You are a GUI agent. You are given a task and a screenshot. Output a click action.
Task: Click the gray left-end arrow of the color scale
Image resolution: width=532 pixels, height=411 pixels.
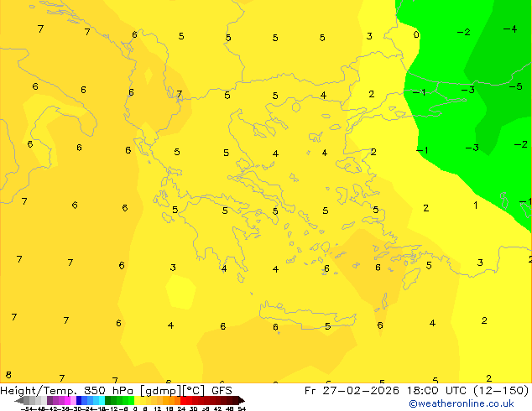point(19,400)
